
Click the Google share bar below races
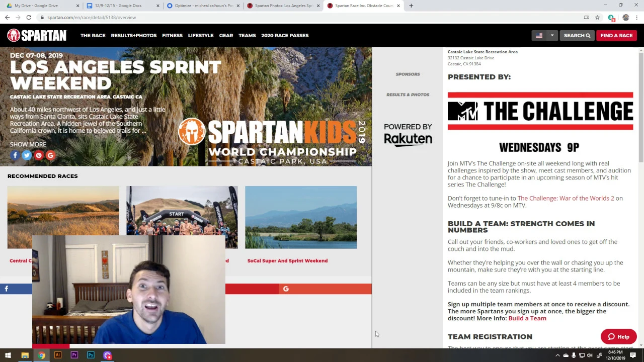tap(325, 289)
